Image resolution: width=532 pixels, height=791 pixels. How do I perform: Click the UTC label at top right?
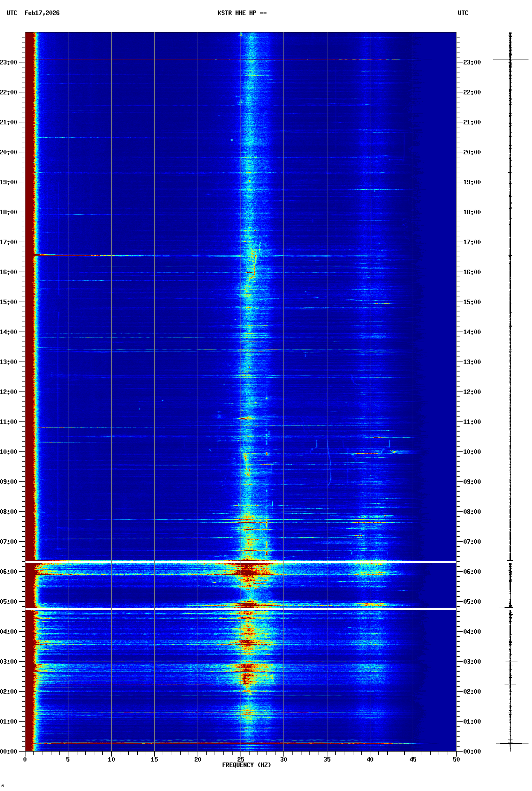pyautogui.click(x=463, y=13)
